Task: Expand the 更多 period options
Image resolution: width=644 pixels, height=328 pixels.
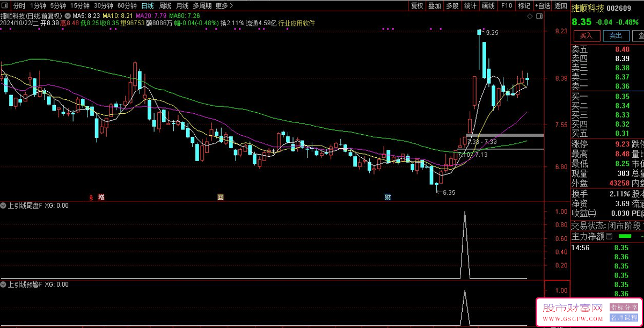Action: [224, 6]
